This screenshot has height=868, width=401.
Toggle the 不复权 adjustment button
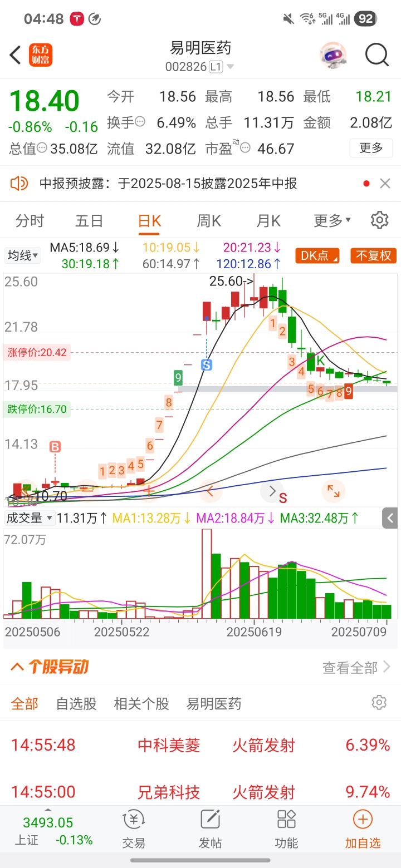pos(374,255)
